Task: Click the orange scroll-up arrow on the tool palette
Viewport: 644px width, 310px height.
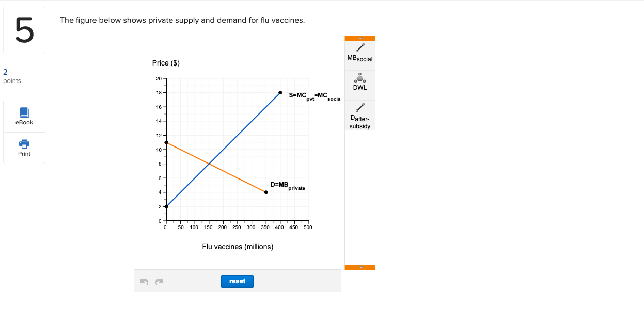Action: pos(359,38)
